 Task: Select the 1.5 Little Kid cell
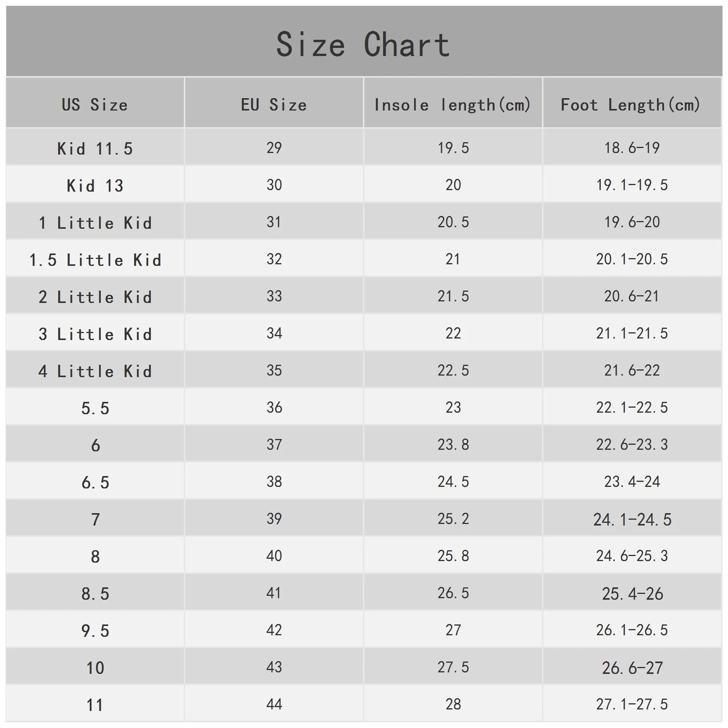coord(95,260)
